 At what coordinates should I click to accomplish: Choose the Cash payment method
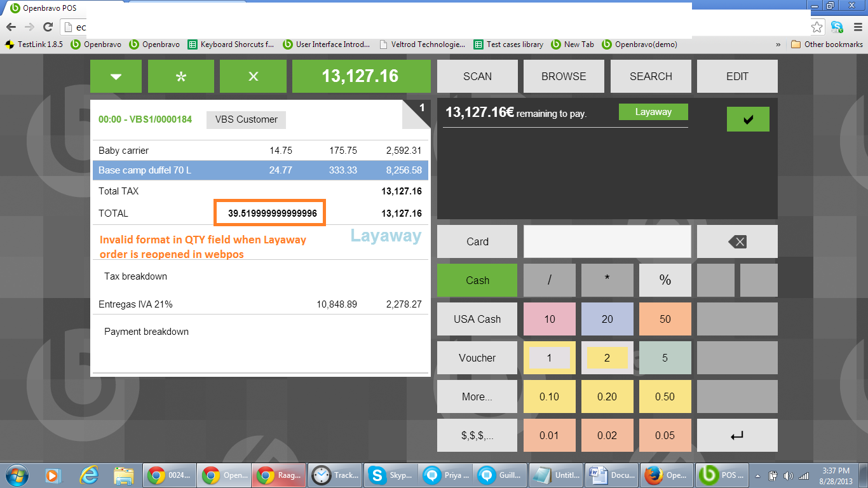click(x=477, y=280)
